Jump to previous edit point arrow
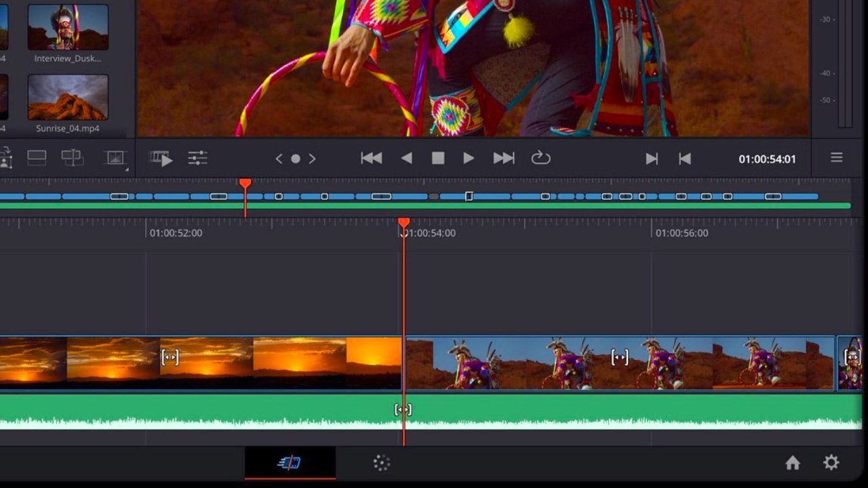Screen dimensions: 868x488 click(x=279, y=159)
